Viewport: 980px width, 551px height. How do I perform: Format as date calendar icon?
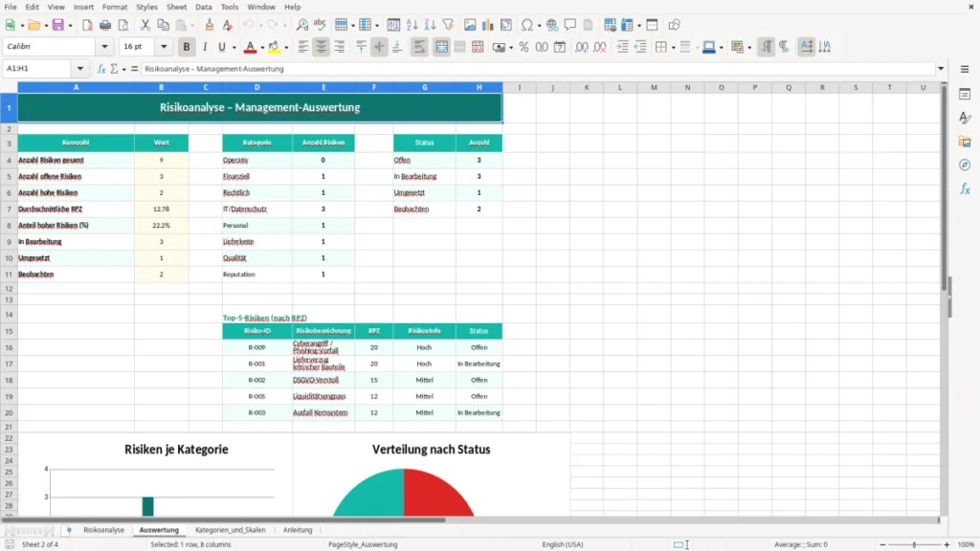coord(560,47)
